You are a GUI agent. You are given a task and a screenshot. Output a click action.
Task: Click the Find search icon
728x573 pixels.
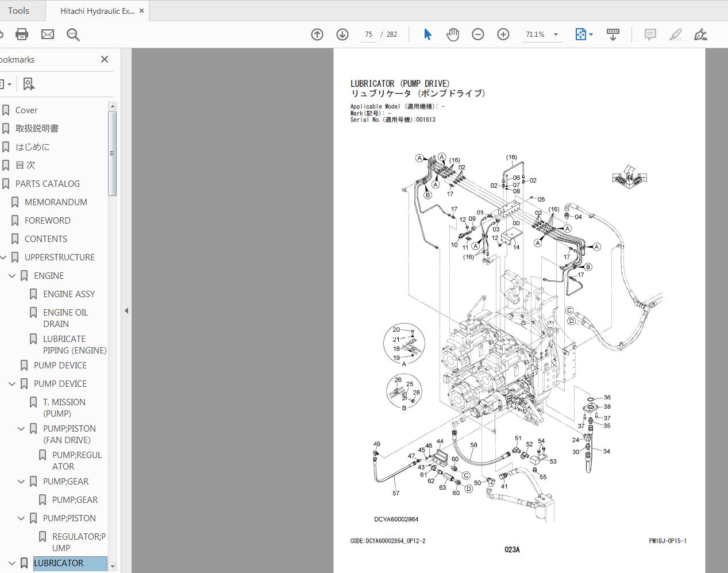coord(72,34)
